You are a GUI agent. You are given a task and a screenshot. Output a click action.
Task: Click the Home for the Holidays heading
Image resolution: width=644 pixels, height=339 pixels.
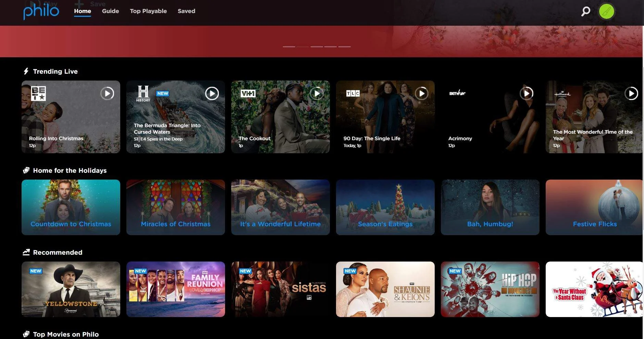coord(70,170)
